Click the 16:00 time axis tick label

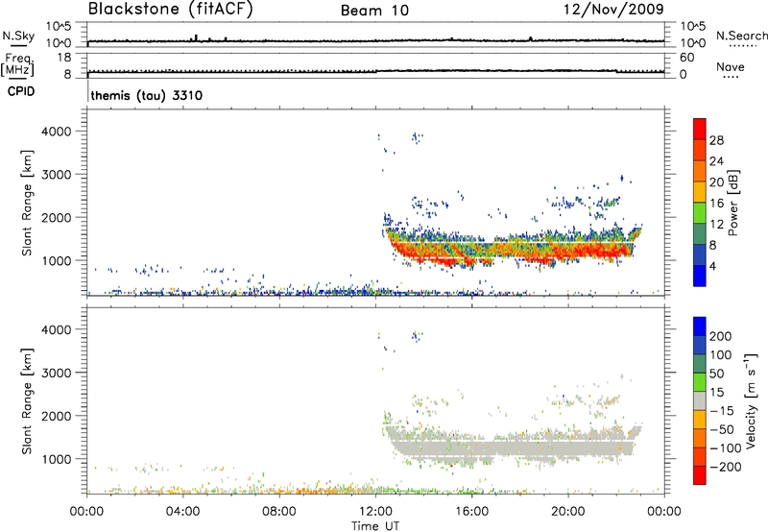point(471,512)
